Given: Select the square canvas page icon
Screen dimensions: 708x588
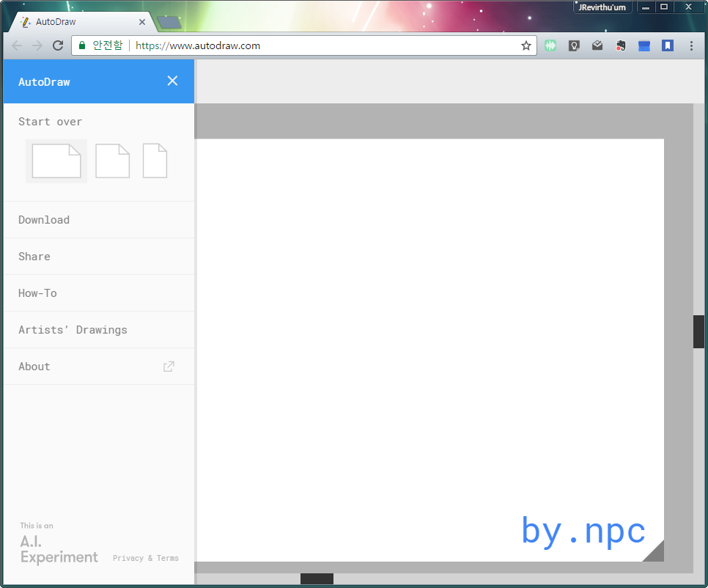Looking at the screenshot, I should [x=112, y=161].
